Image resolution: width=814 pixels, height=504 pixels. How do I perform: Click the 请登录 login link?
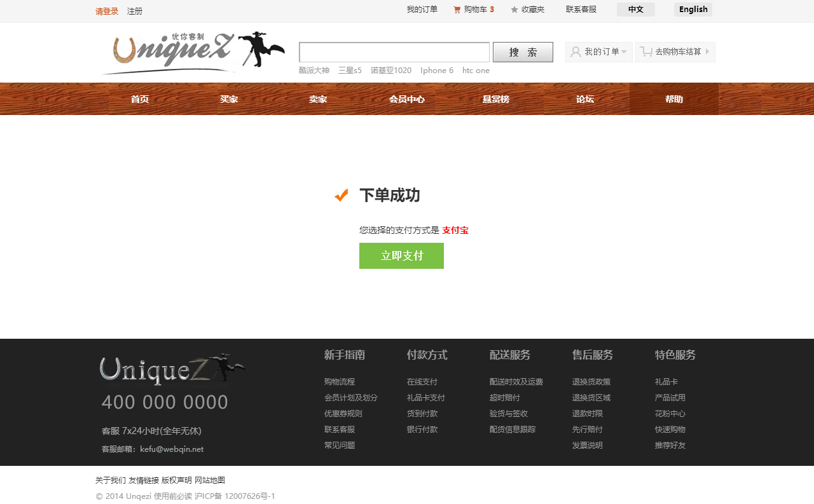(x=107, y=11)
